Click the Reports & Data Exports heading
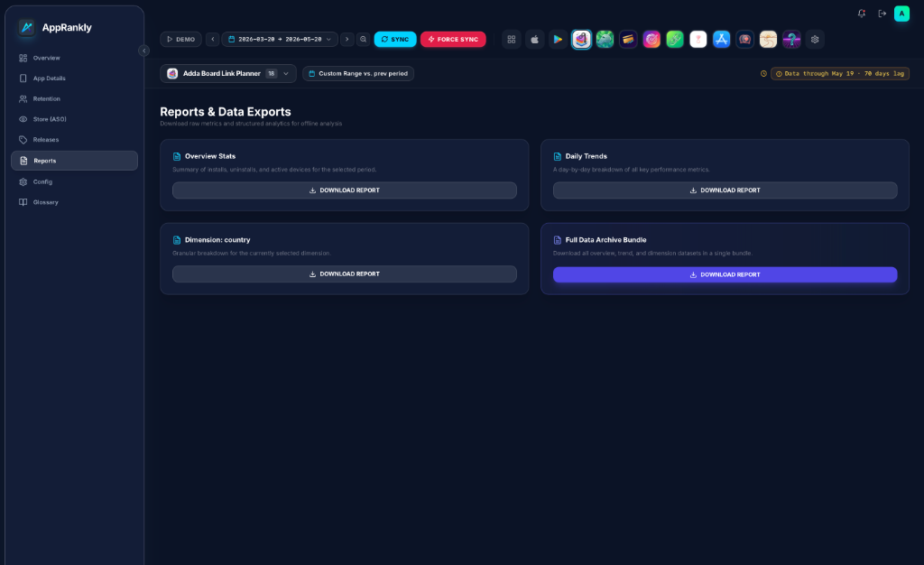Viewport: 924px width, 565px height. tap(226, 112)
